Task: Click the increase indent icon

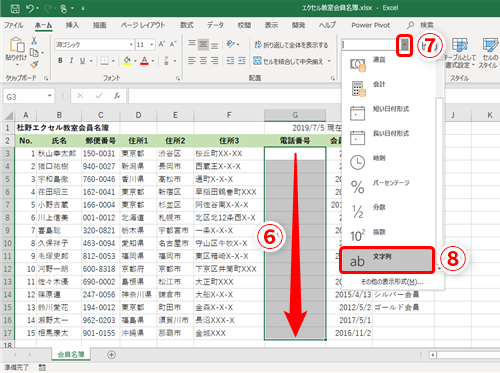Action: [x=242, y=61]
